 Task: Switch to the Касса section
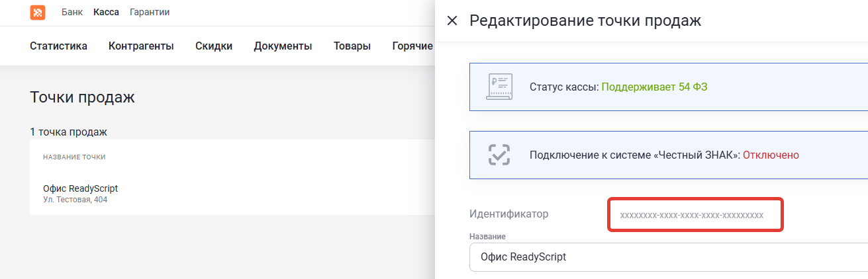click(x=107, y=12)
